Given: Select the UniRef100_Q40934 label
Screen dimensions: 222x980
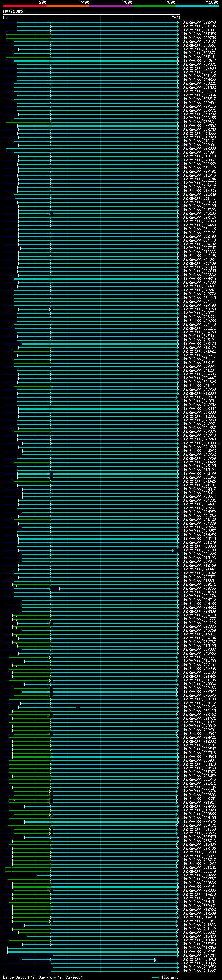Looking at the screenshot, I should pos(199,684).
